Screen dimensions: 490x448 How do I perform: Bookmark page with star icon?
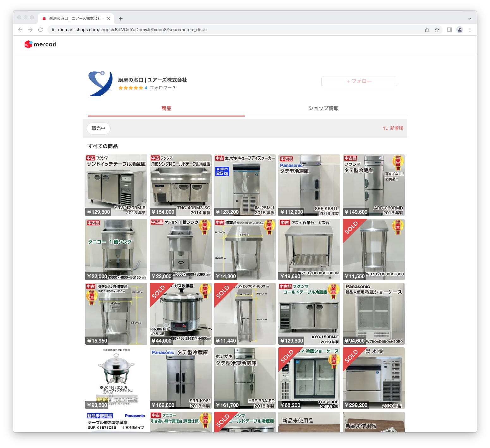(x=437, y=30)
